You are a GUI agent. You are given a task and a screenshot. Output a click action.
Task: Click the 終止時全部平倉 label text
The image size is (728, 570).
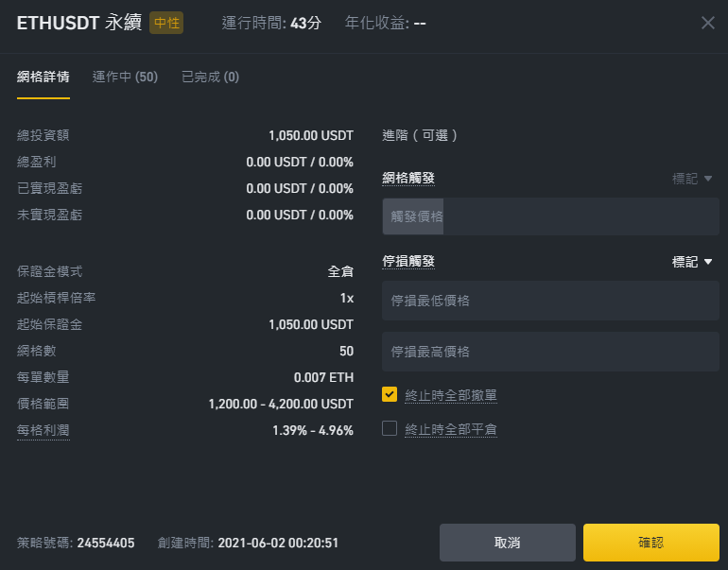[x=451, y=429]
